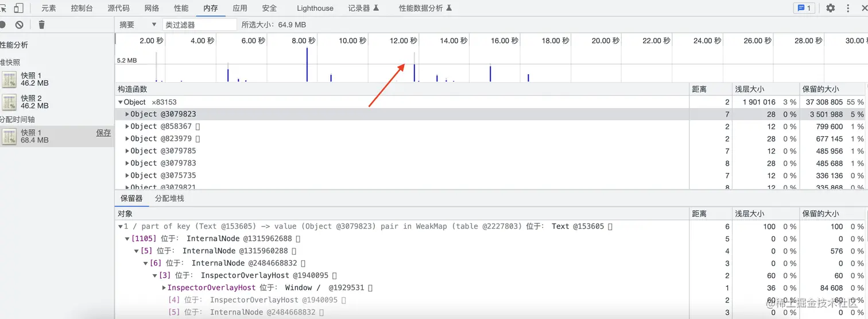The height and width of the screenshot is (319, 868).
Task: Expand Object @823979 row
Action: [x=127, y=139]
